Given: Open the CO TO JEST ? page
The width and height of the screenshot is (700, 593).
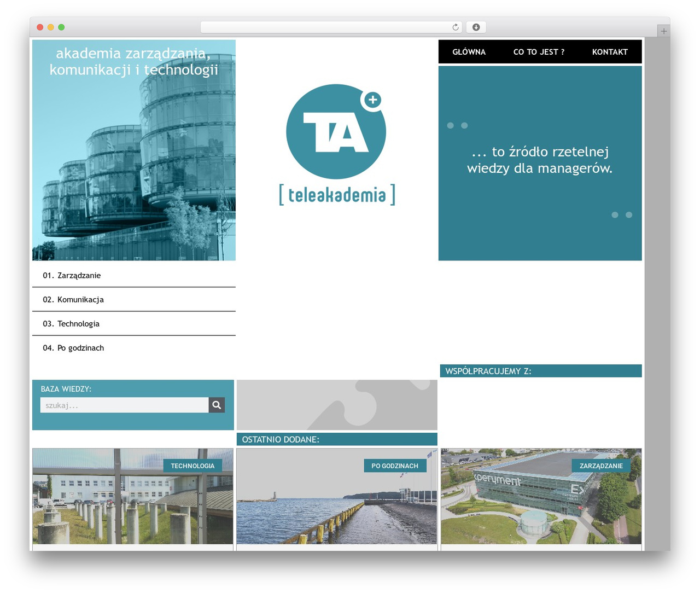Looking at the screenshot, I should pyautogui.click(x=539, y=52).
